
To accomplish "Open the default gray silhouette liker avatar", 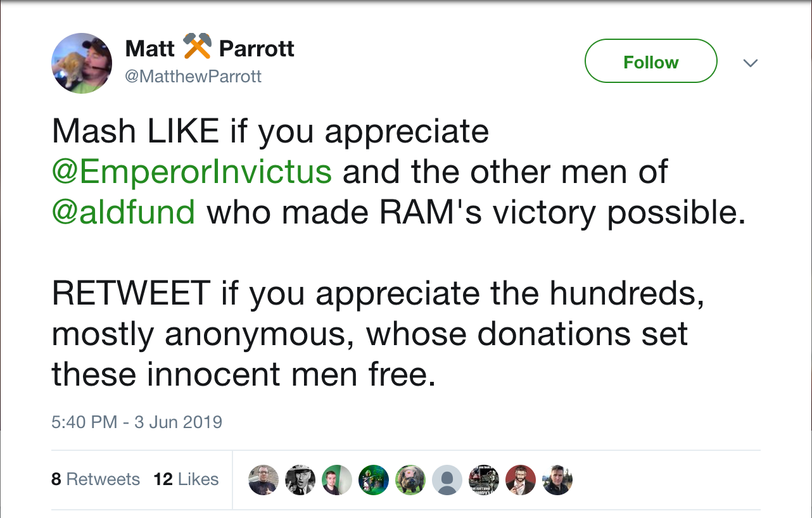I will tap(447, 479).
